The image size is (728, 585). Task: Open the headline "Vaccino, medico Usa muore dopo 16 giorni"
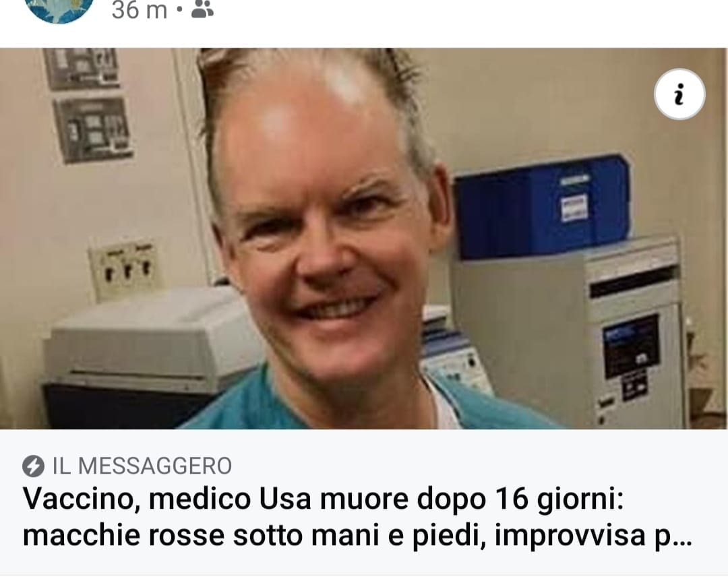pos(323,499)
